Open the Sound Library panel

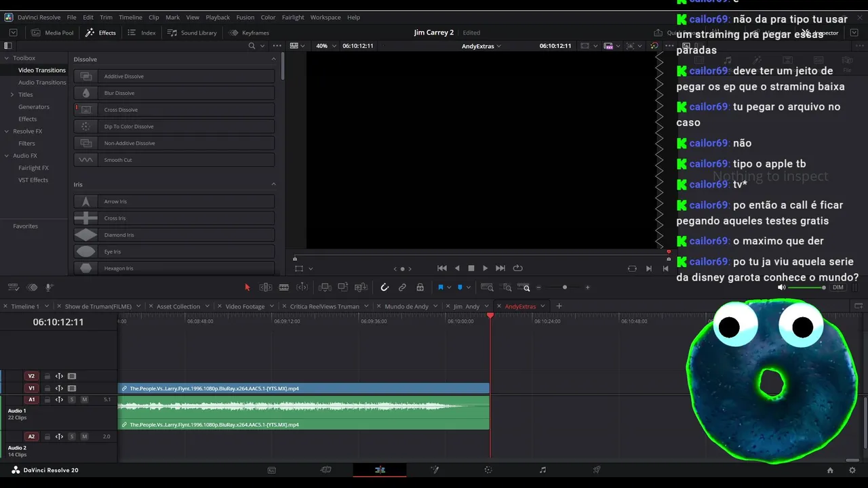(x=192, y=33)
